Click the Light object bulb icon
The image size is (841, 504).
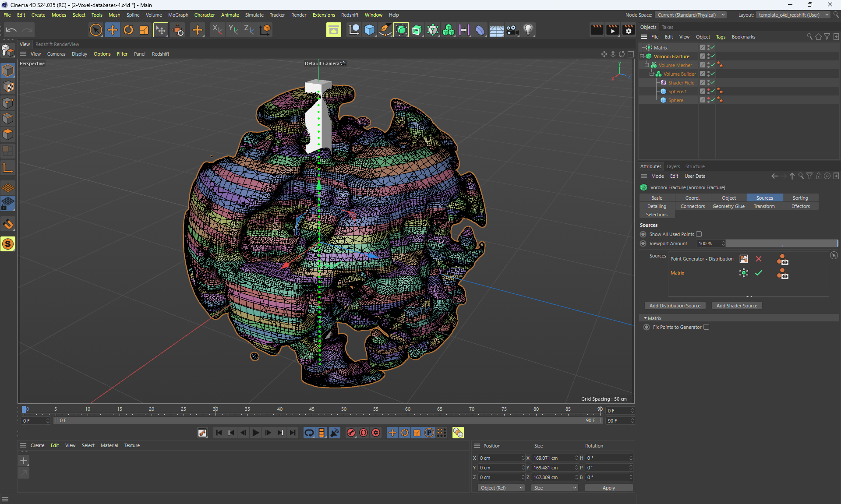point(528,30)
